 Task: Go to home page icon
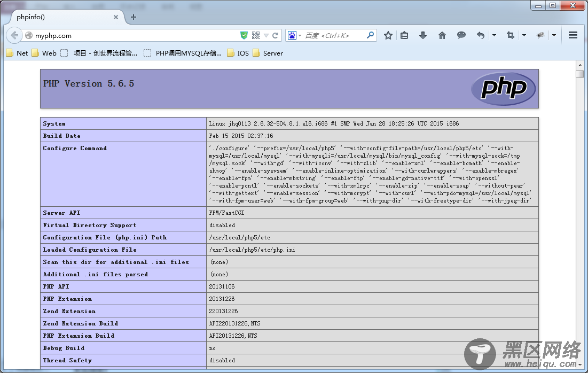pyautogui.click(x=442, y=35)
